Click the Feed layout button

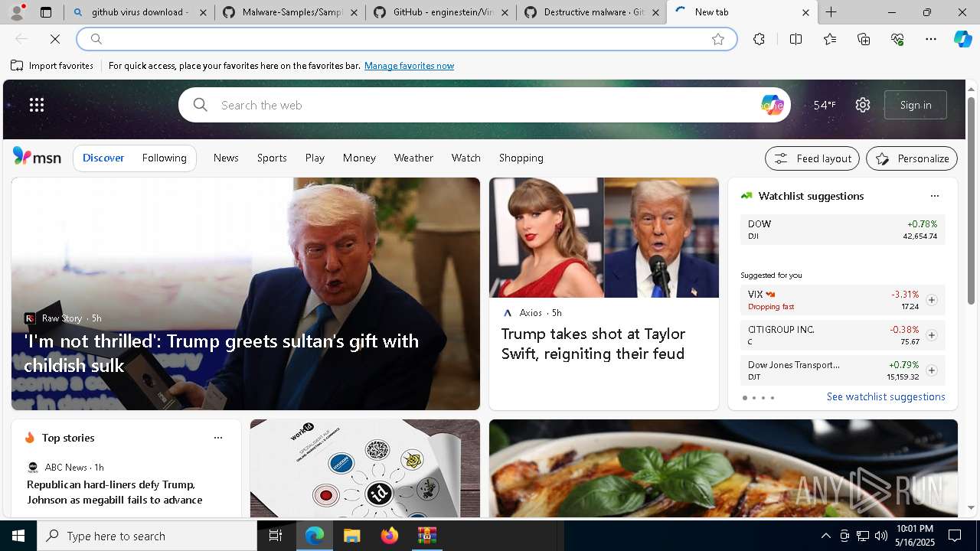pyautogui.click(x=812, y=158)
